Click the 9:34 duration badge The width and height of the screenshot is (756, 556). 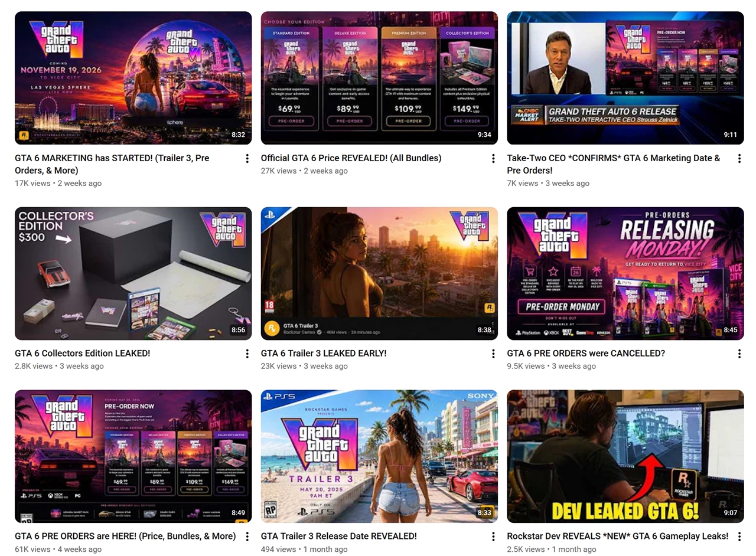[x=484, y=135]
